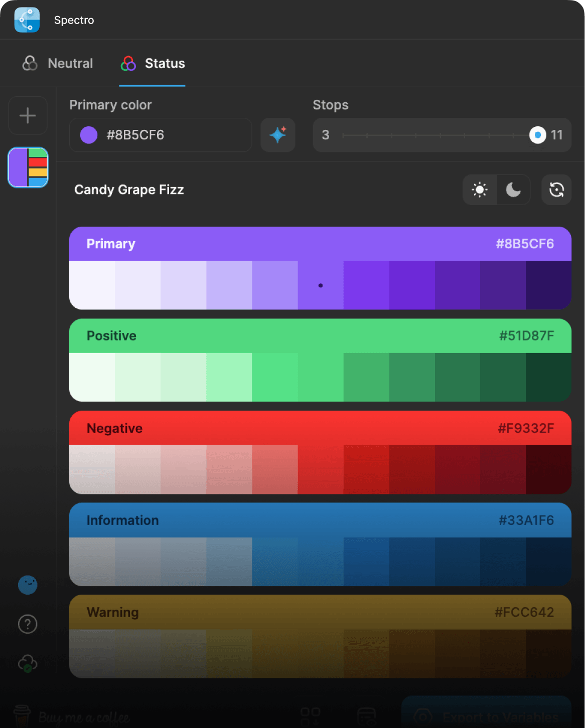Generate a color with the sparkle button
The width and height of the screenshot is (585, 728).
[x=278, y=135]
